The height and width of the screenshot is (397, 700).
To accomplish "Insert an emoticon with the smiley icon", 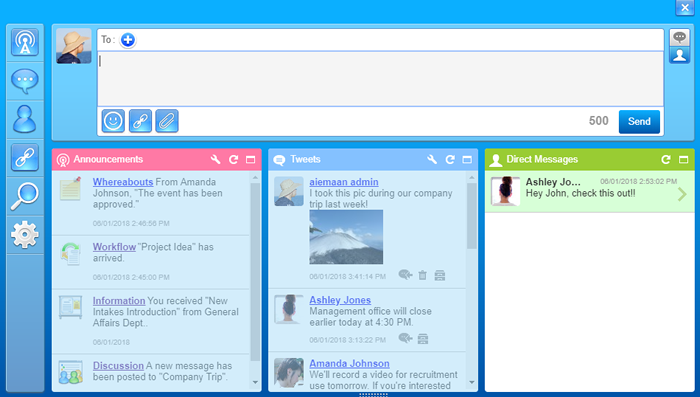I will tap(113, 121).
